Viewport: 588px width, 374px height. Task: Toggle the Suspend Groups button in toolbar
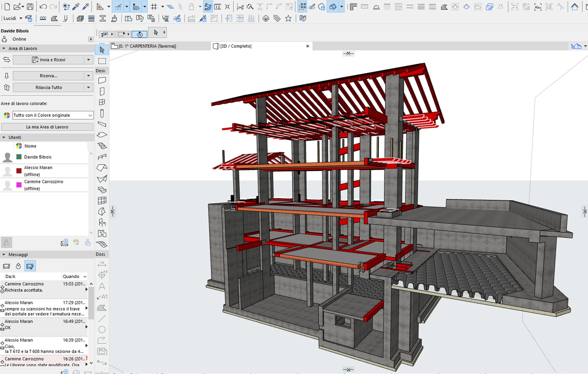click(302, 7)
